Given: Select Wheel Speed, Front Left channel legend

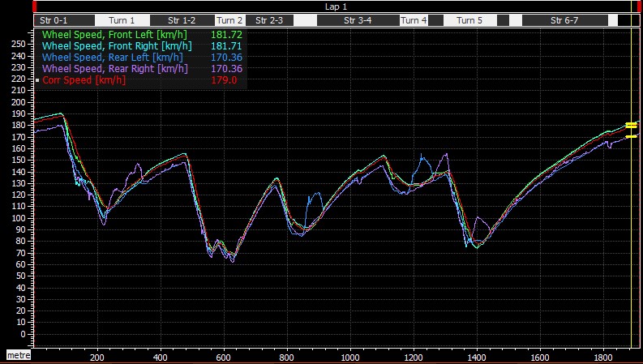Looking at the screenshot, I should 114,35.
